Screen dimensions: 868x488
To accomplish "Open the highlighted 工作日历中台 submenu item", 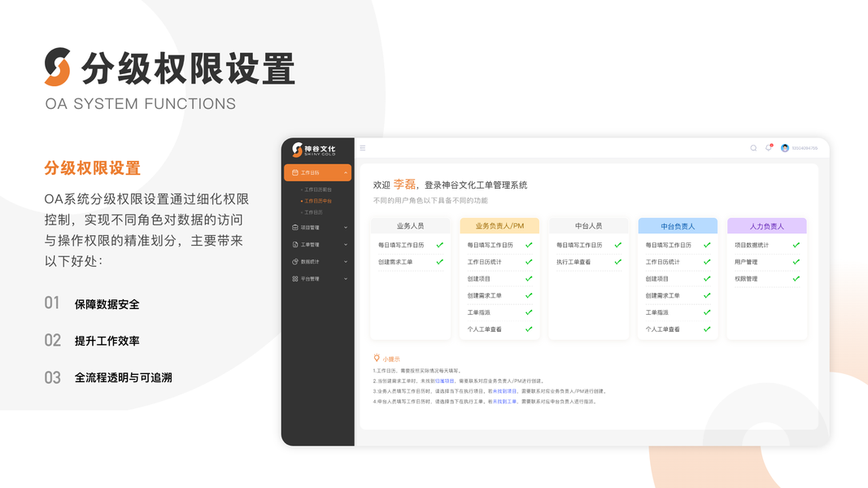I will point(318,201).
